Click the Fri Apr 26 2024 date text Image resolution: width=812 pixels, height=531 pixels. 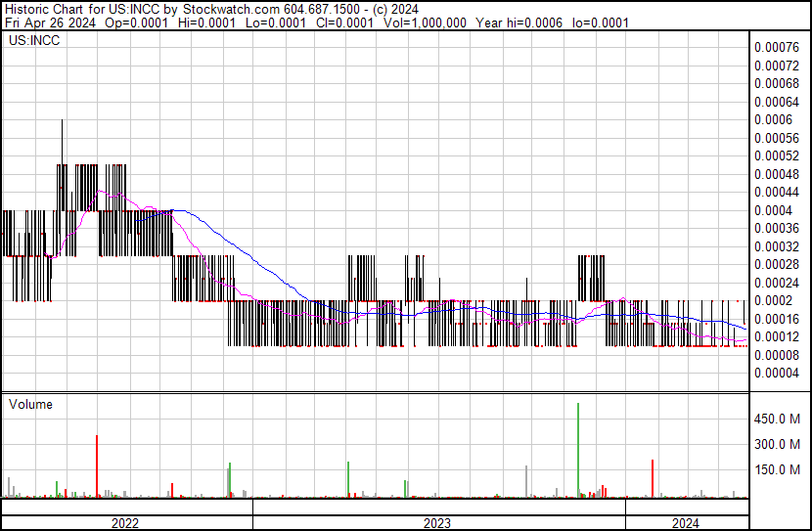click(50, 22)
